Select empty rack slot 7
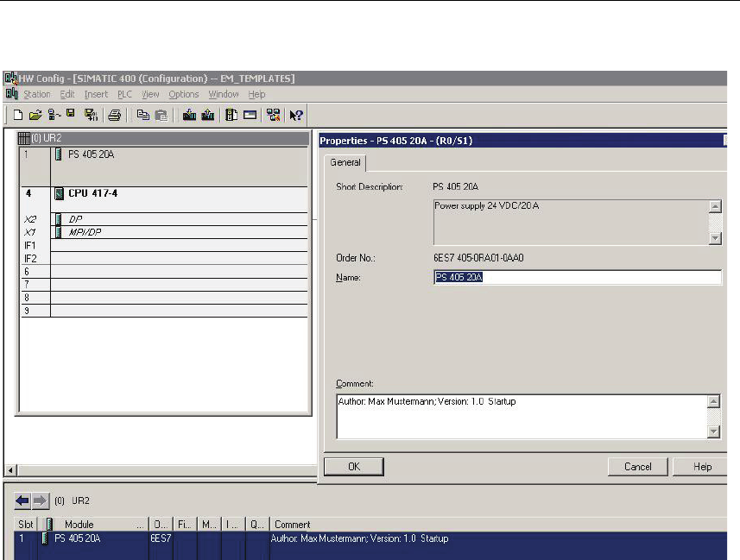Image resolution: width=740 pixels, height=560 pixels. click(164, 285)
